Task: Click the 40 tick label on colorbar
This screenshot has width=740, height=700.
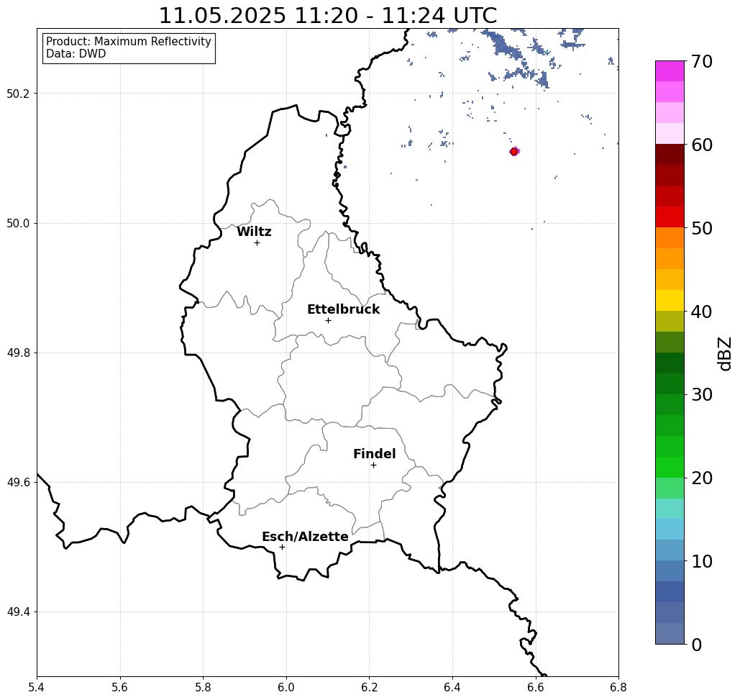Action: [702, 312]
